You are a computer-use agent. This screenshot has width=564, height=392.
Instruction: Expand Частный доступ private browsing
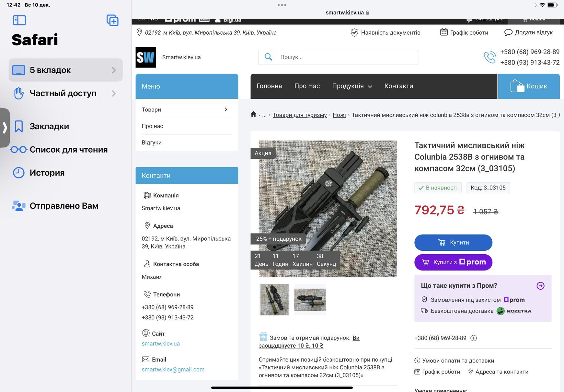(66, 93)
